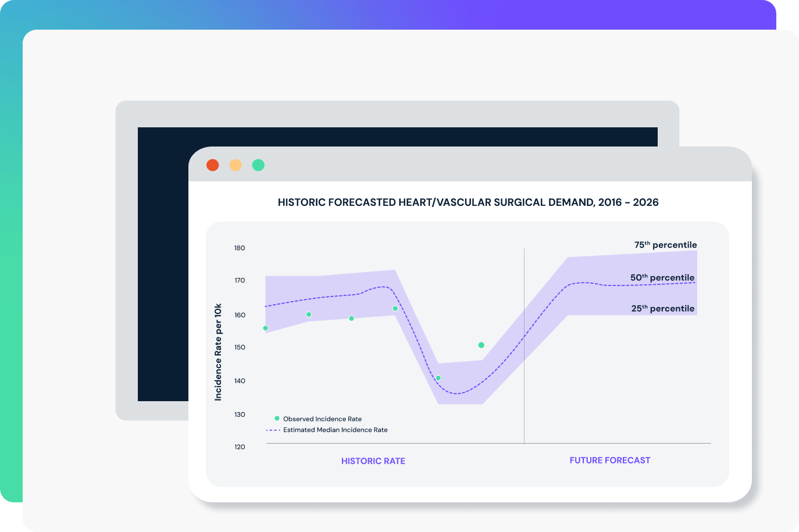This screenshot has width=799, height=532.
Task: Toggle the Observed Incidence Rate legend entry
Action: coord(320,419)
